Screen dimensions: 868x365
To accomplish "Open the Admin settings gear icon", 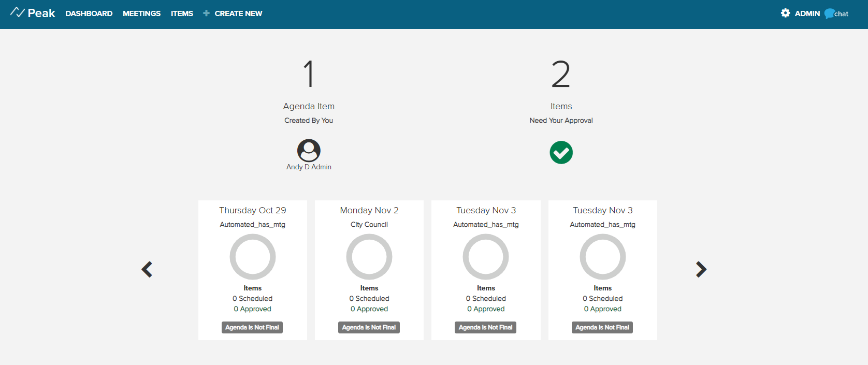I will tap(785, 13).
